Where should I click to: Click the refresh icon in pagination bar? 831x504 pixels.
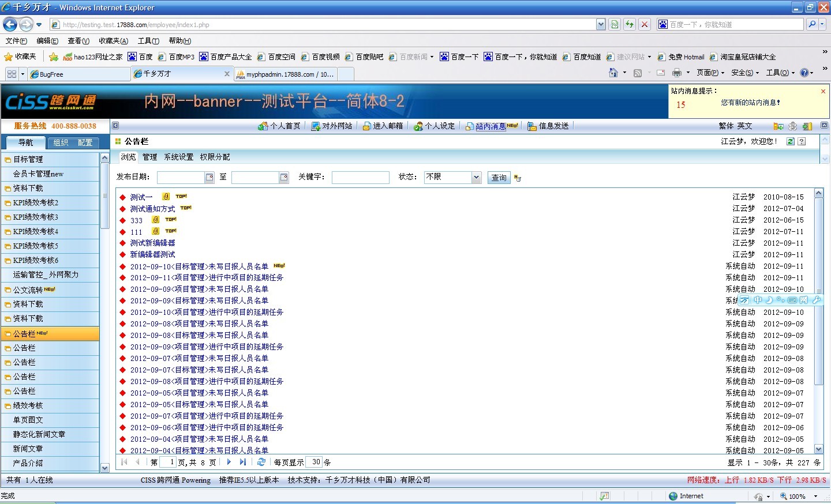click(261, 462)
